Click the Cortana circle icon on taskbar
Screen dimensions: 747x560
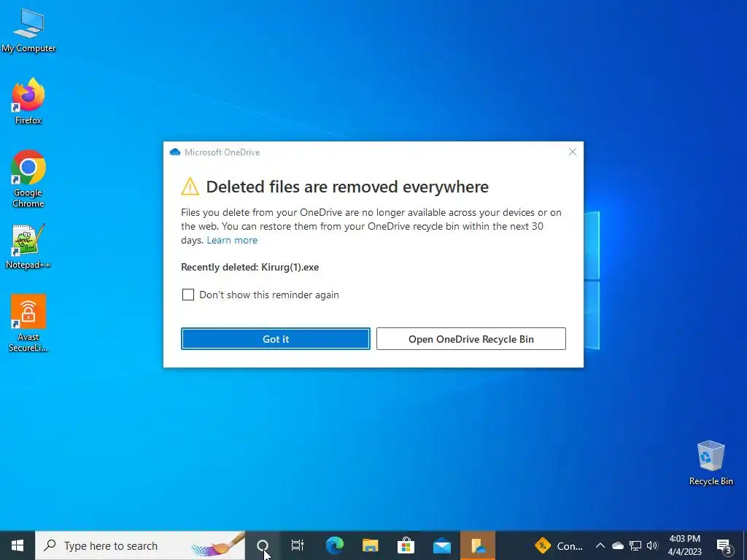click(263, 545)
